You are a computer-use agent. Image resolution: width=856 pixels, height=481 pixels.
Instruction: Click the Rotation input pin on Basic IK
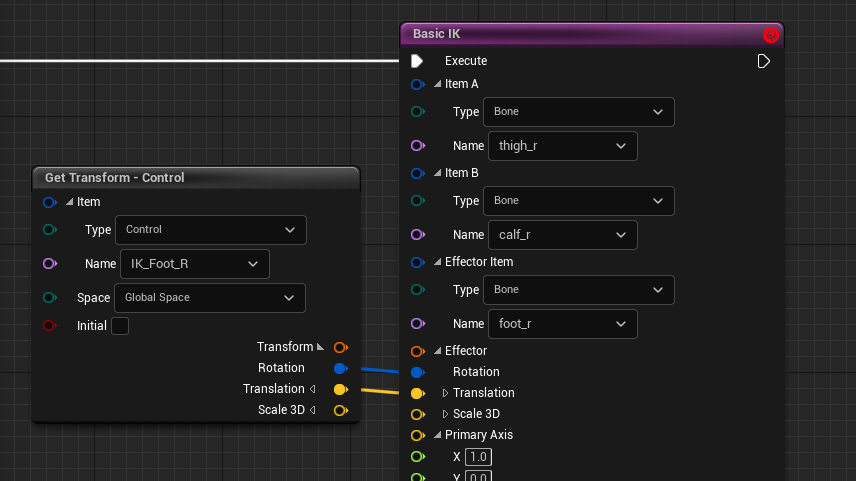coord(418,372)
